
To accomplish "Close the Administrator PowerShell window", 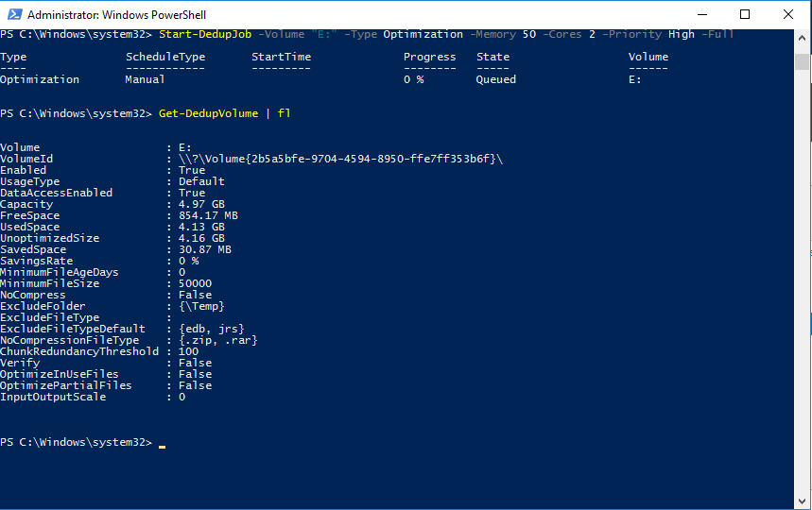I will coord(787,14).
